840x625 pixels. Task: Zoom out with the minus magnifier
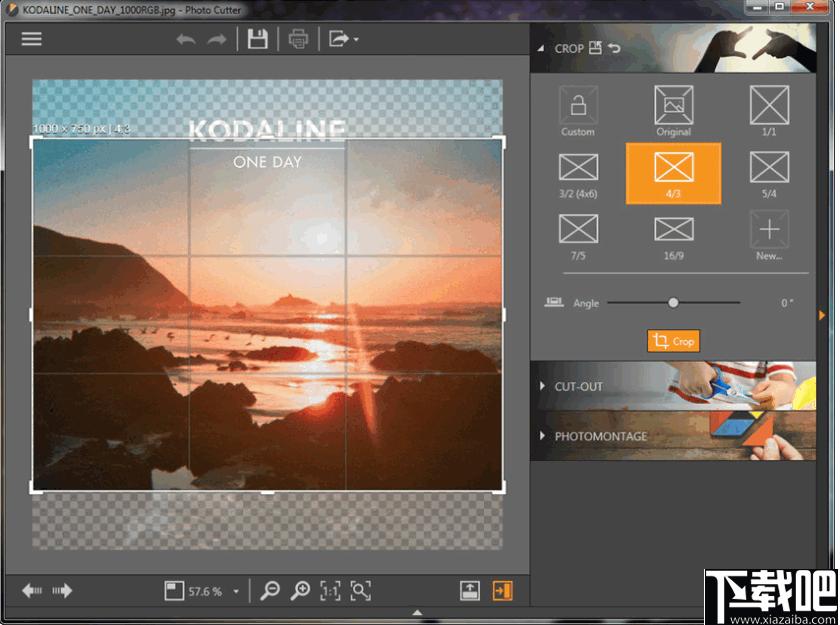[270, 591]
